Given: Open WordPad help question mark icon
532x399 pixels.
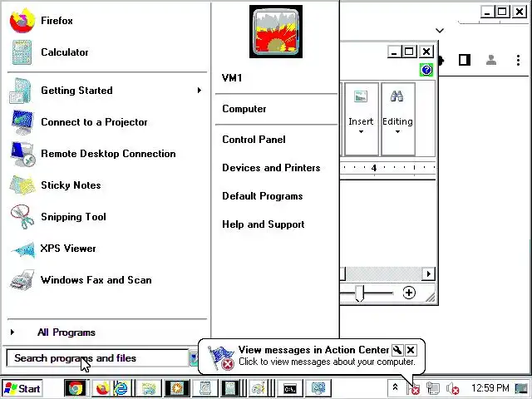Looking at the screenshot, I should pos(426,70).
